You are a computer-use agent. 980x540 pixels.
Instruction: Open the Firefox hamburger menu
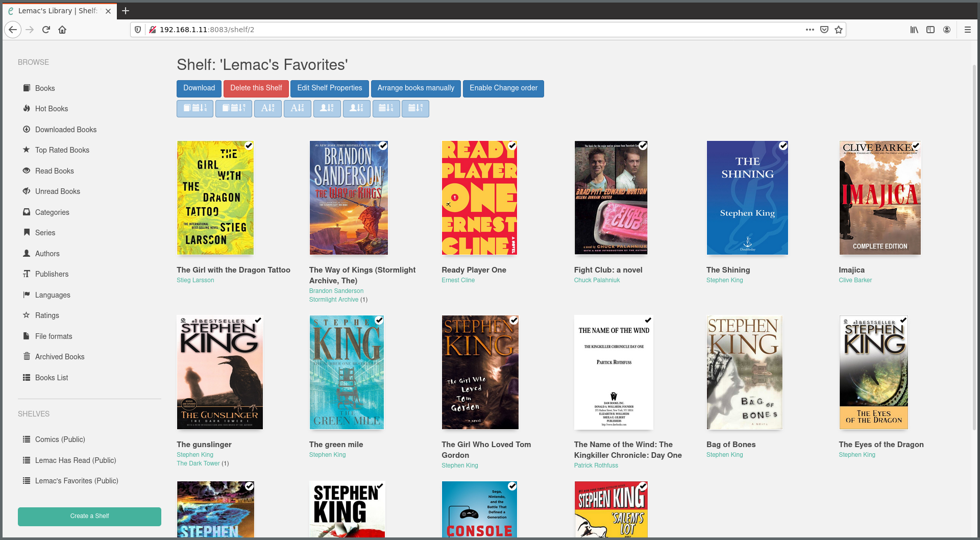tap(967, 30)
